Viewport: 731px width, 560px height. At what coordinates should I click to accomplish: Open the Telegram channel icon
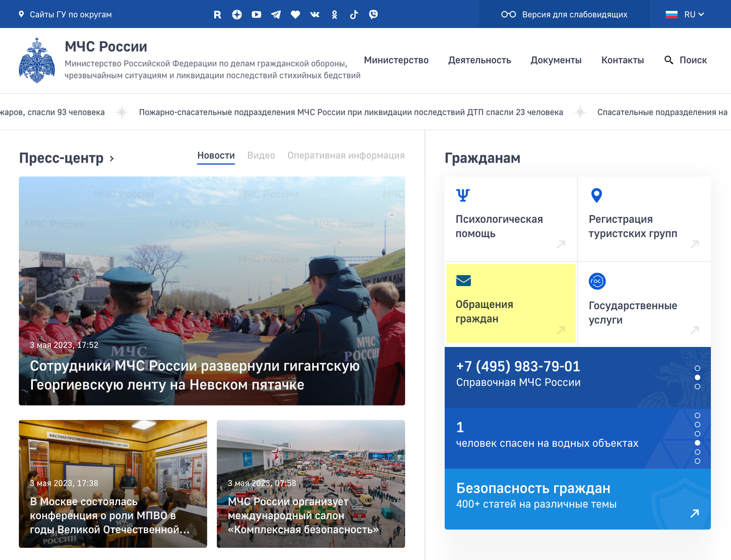[x=276, y=15]
